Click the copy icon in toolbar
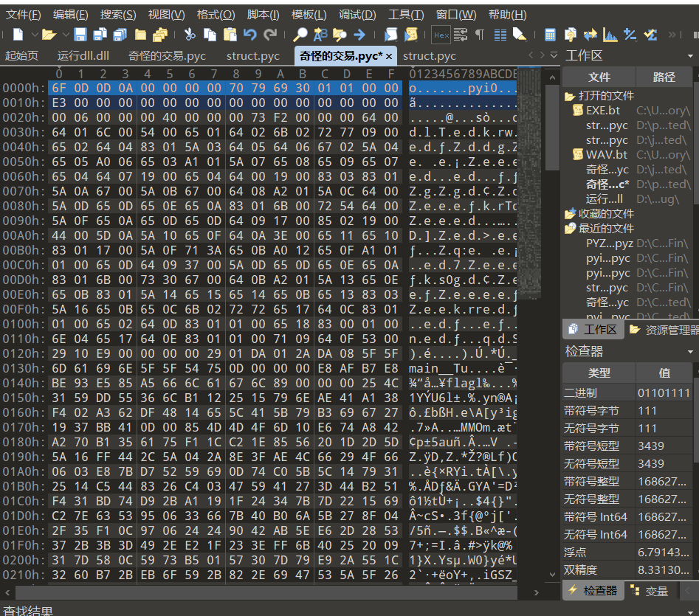This screenshot has width=699, height=616. 210,34
